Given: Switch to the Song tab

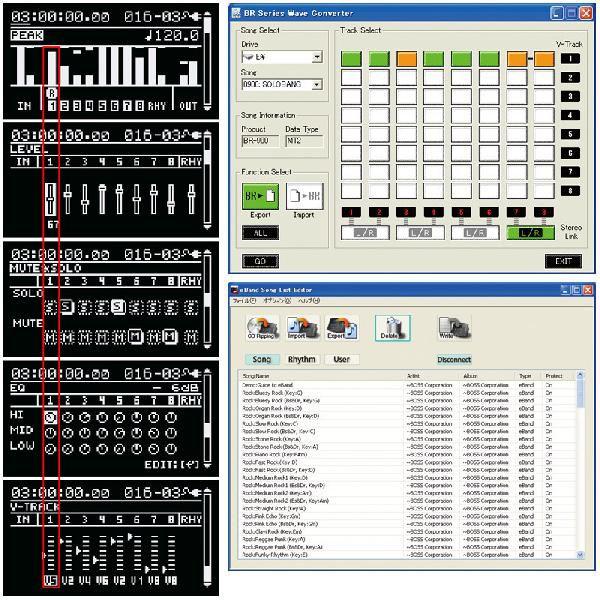Looking at the screenshot, I should (262, 359).
